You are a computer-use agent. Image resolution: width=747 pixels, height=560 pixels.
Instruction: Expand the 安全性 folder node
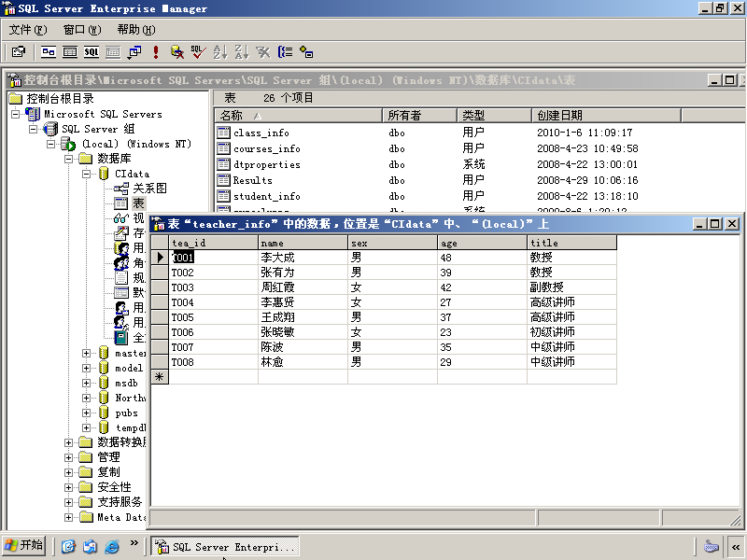68,487
